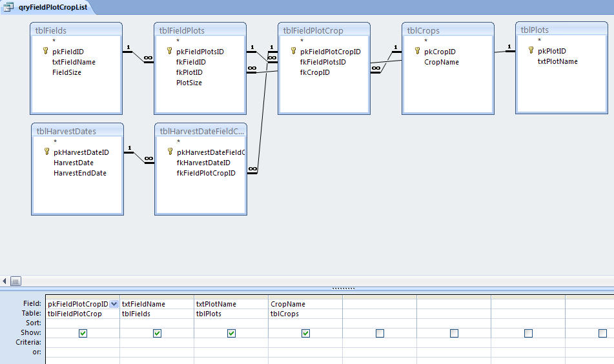Check Show box in sixth grid column
Screen dimensions: 614x364
pyautogui.click(x=454, y=333)
